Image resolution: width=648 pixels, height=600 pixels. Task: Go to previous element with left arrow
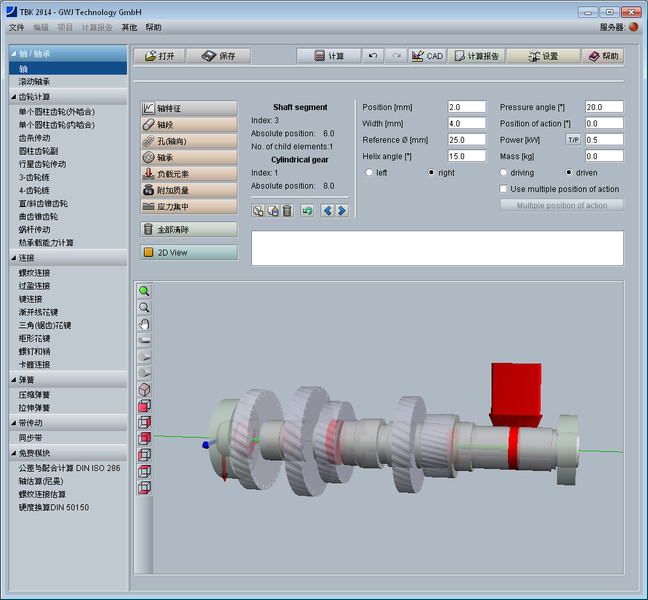pyautogui.click(x=326, y=211)
